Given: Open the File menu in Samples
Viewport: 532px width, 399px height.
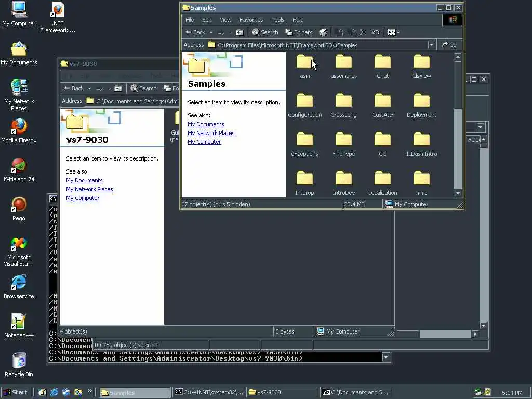Looking at the screenshot, I should 190,20.
